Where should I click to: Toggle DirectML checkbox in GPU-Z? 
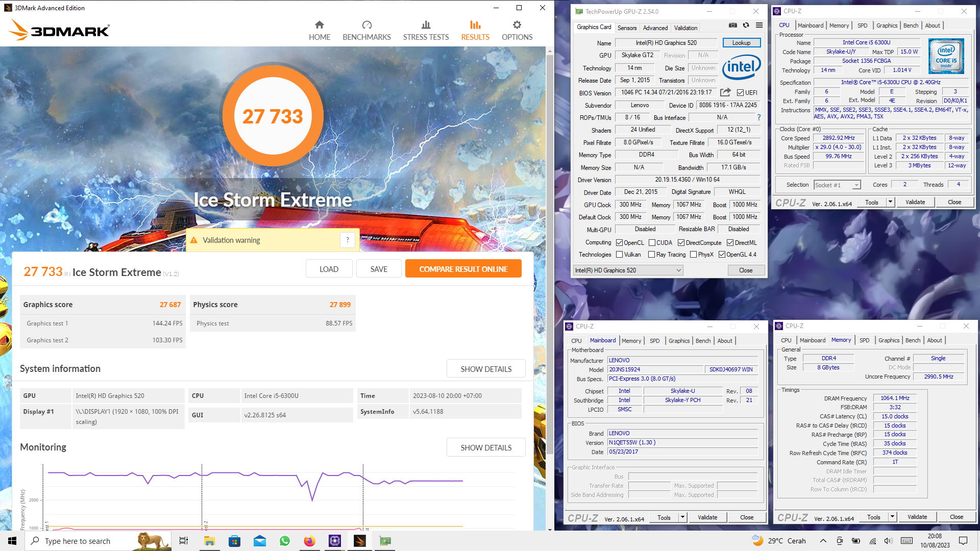(730, 243)
